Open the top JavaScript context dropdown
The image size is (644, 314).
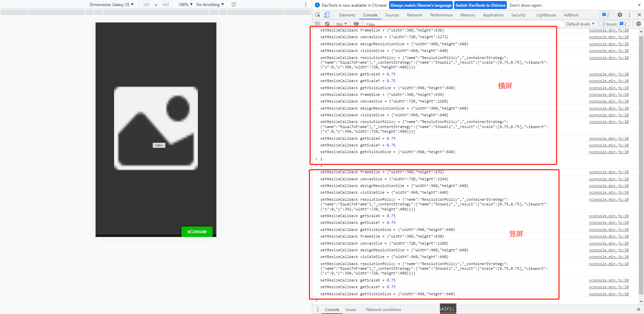pyautogui.click(x=341, y=24)
